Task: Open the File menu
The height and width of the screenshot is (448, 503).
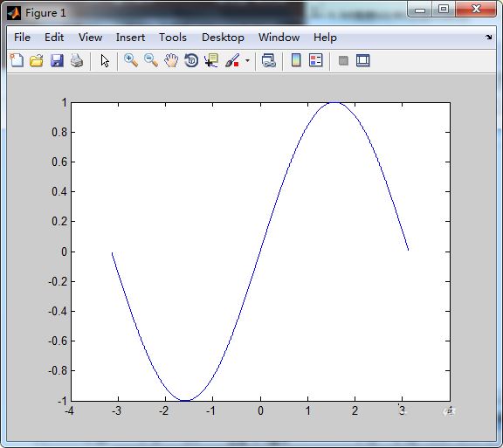Action: (x=22, y=38)
